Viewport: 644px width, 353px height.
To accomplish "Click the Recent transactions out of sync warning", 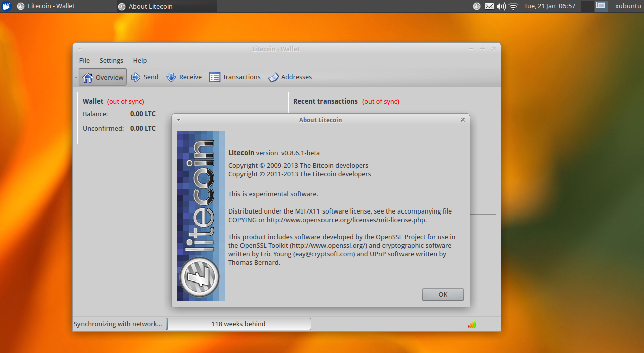I will point(381,102).
